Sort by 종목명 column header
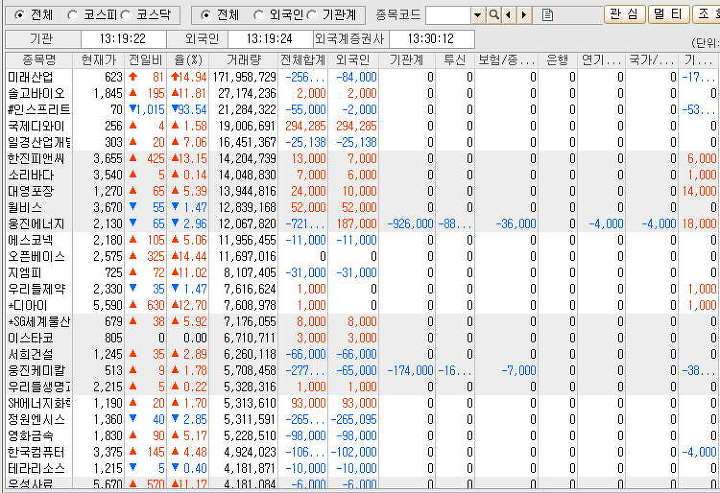 [x=39, y=60]
